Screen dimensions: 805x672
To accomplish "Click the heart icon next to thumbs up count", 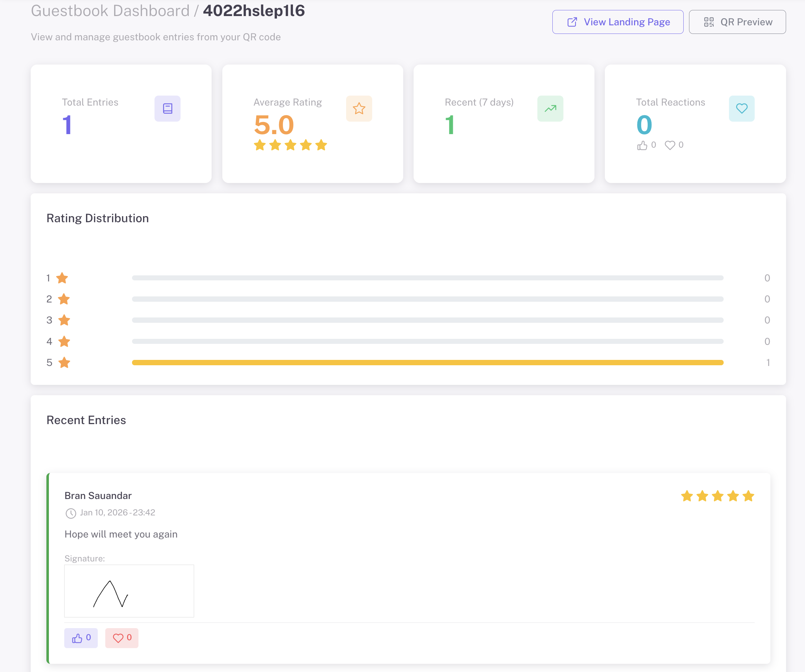I will [670, 145].
